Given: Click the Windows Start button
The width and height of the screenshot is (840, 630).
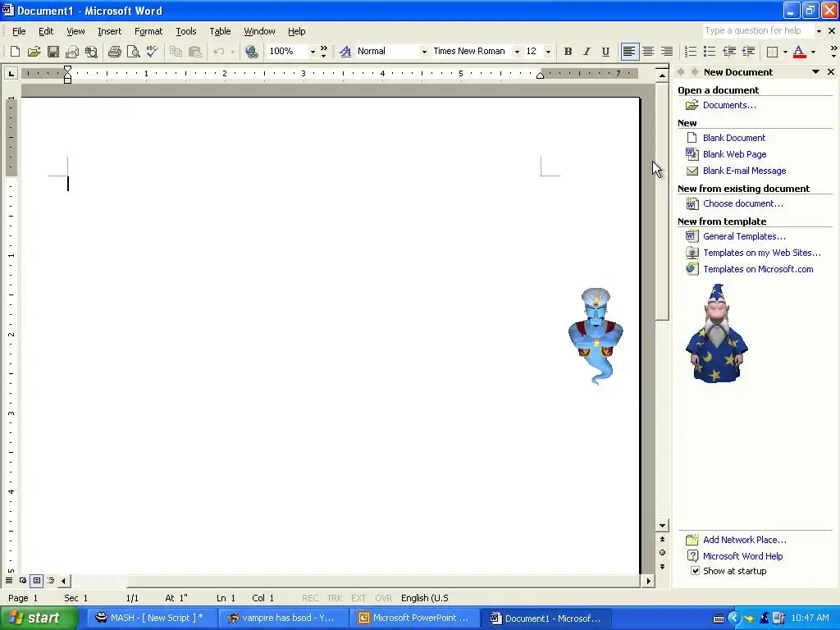Looking at the screenshot, I should (x=39, y=618).
